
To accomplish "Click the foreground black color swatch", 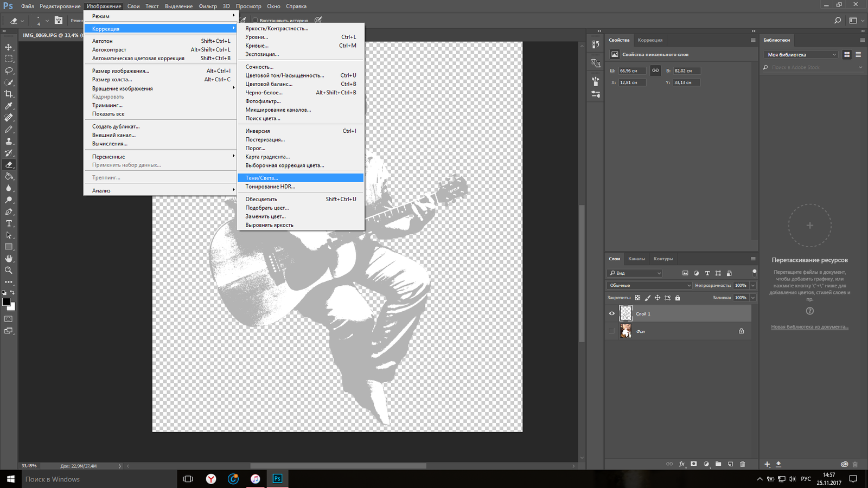I will [x=6, y=302].
